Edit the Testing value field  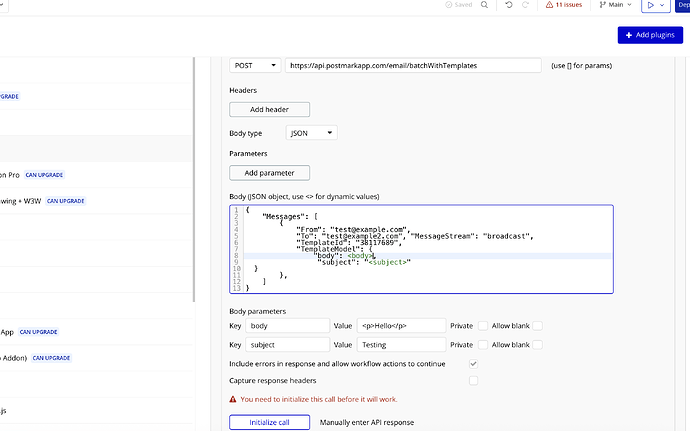pos(401,345)
